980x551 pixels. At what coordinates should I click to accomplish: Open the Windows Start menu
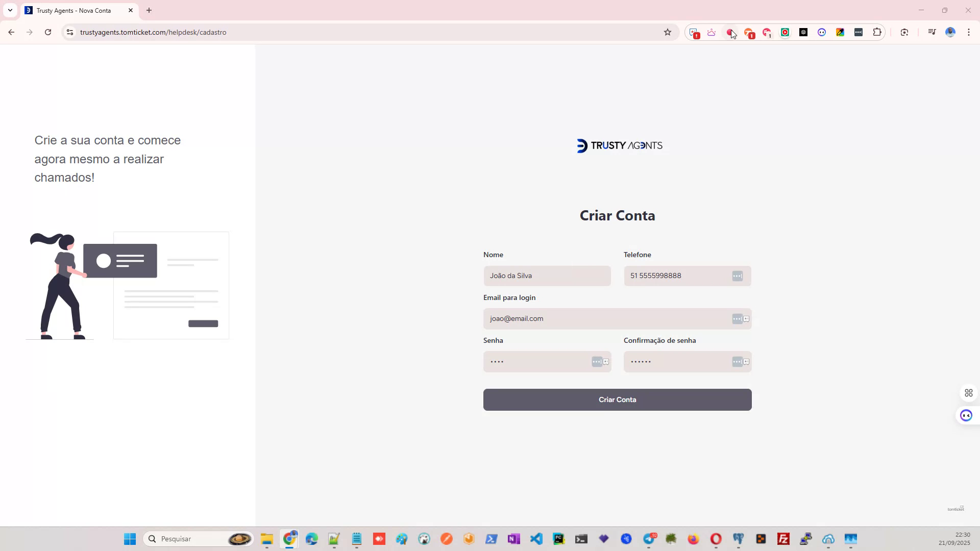(x=130, y=539)
